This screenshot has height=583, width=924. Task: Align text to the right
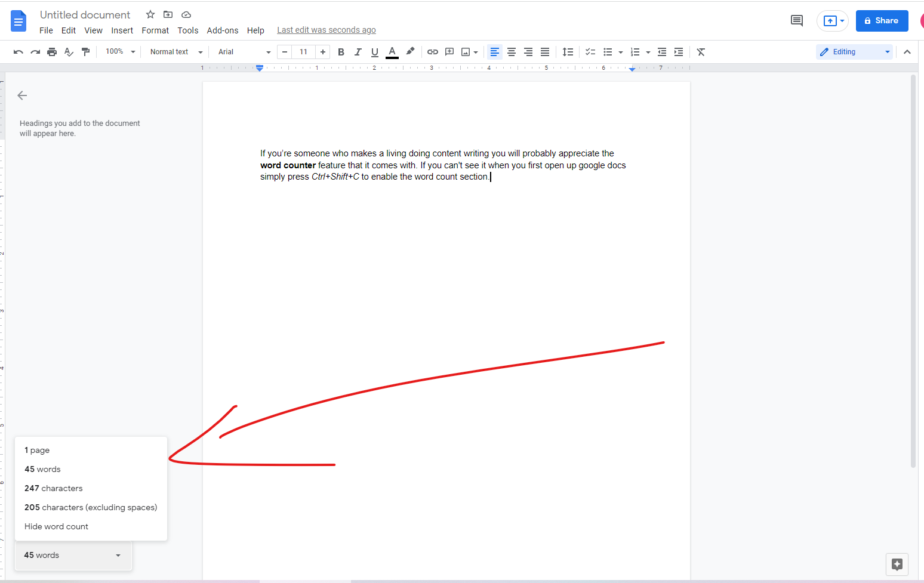point(528,52)
